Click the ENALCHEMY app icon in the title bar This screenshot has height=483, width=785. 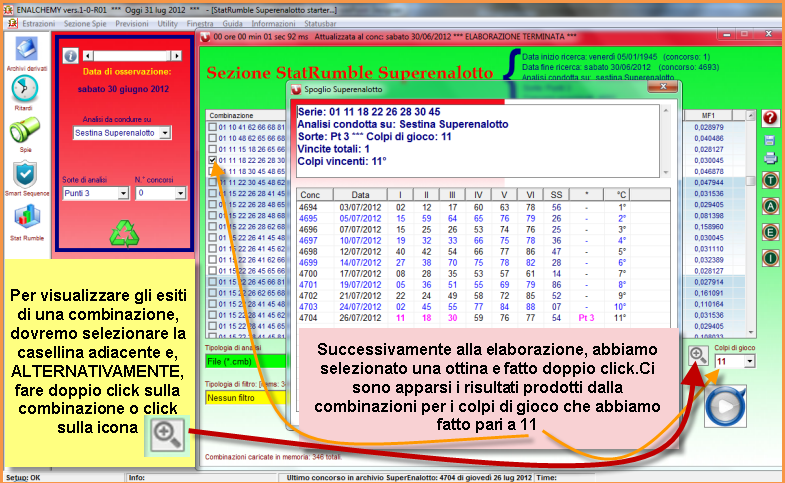coord(8,10)
